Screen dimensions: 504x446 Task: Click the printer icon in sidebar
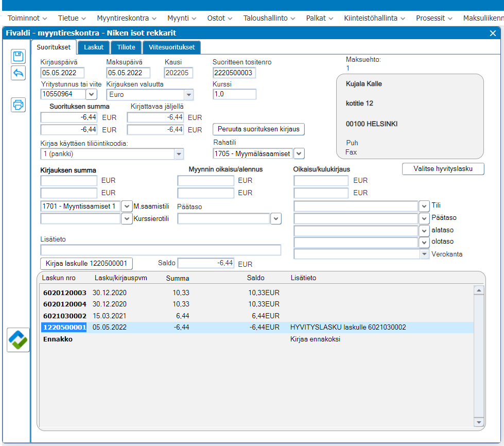click(18, 105)
